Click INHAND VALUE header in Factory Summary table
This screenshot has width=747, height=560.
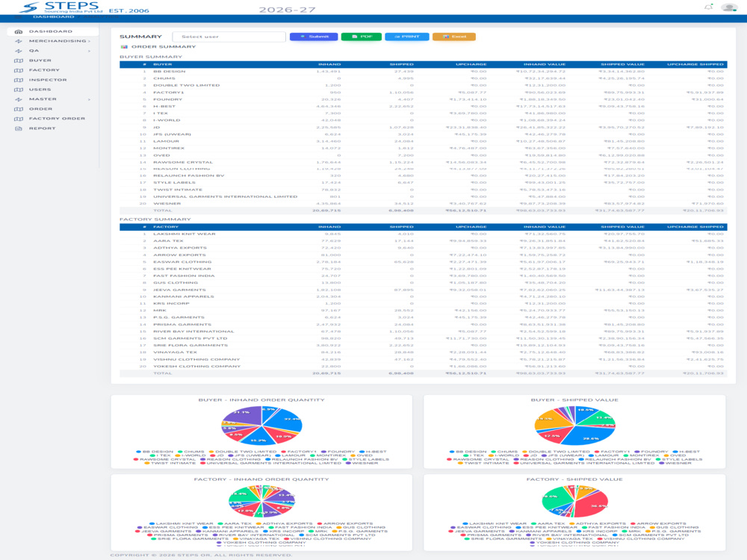coord(545,227)
